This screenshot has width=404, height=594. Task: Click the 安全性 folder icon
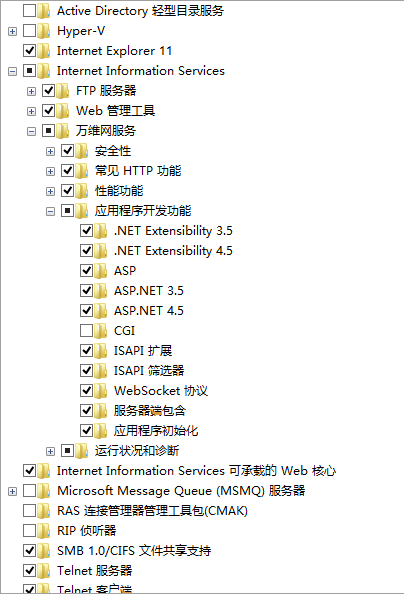pos(82,151)
